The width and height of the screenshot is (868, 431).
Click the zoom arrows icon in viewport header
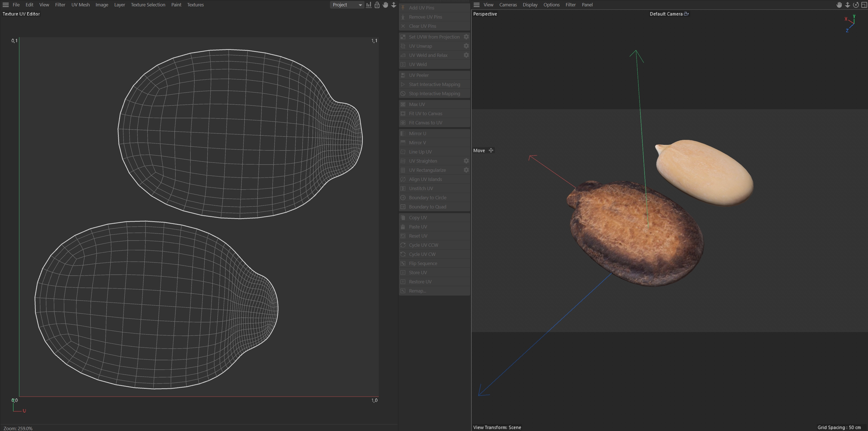pyautogui.click(x=847, y=5)
